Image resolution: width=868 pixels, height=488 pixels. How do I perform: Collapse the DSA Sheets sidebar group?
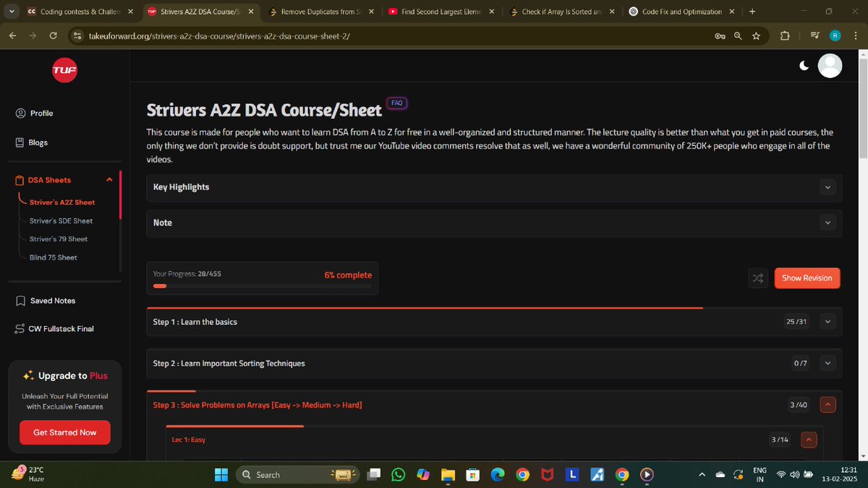pos(109,179)
